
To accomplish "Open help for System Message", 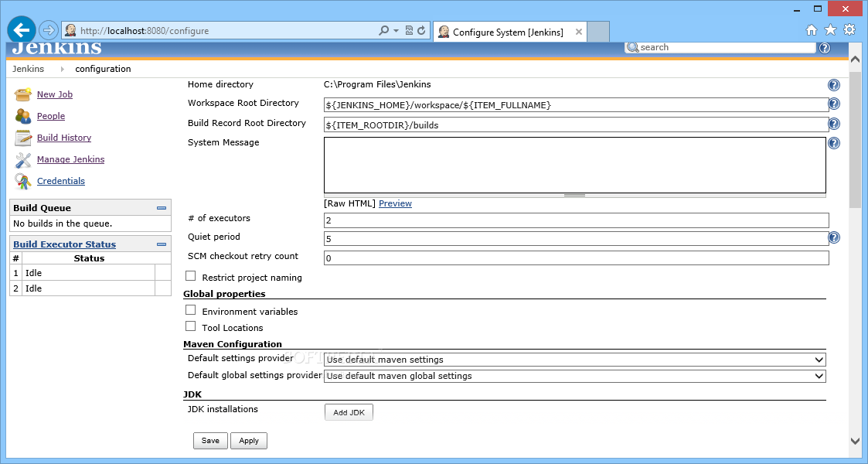I will 834,143.
